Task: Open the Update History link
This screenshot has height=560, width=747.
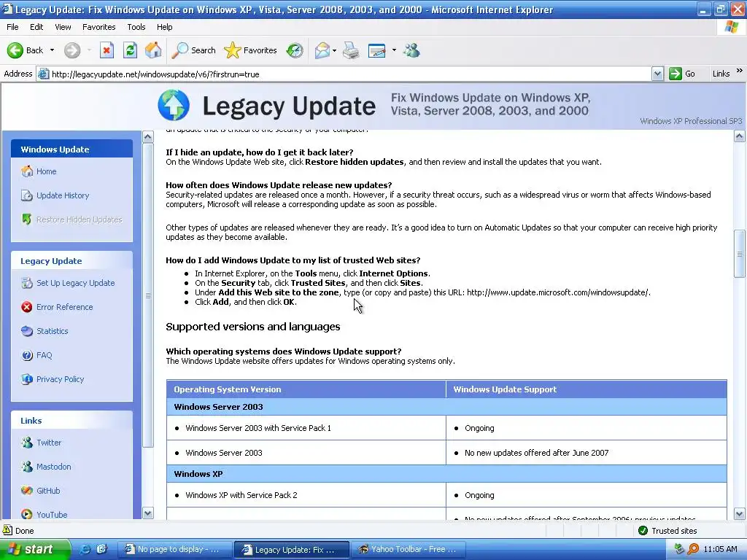Action: (63, 195)
